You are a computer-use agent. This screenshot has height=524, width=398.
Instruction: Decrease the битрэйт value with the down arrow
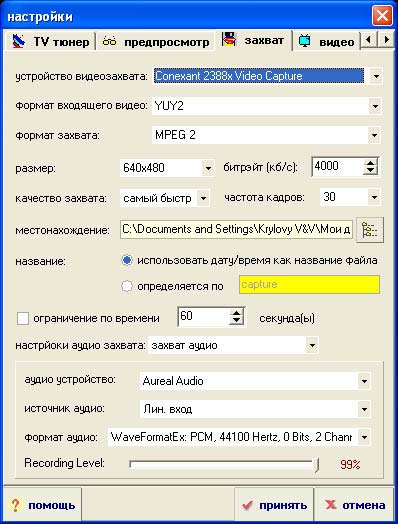point(370,170)
